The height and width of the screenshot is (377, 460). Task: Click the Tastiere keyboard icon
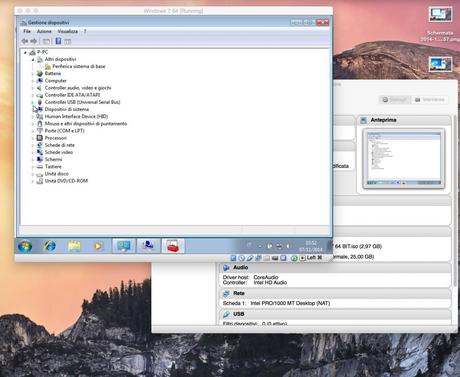40,166
